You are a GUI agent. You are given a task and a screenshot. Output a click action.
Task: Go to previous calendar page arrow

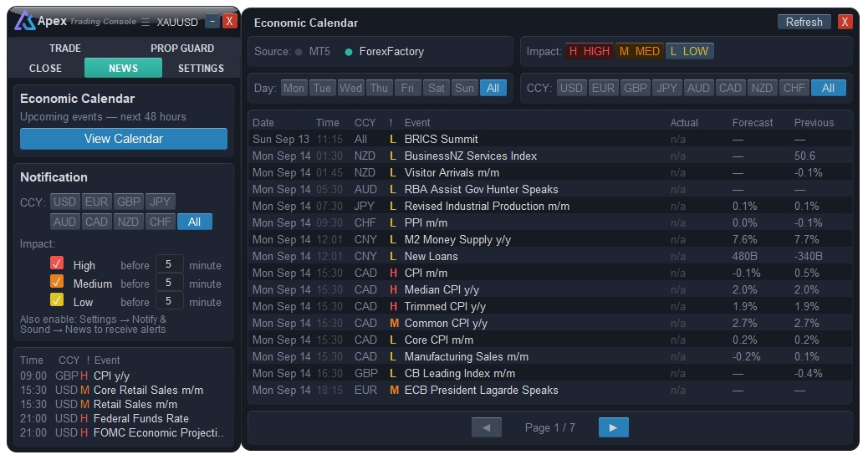click(487, 427)
